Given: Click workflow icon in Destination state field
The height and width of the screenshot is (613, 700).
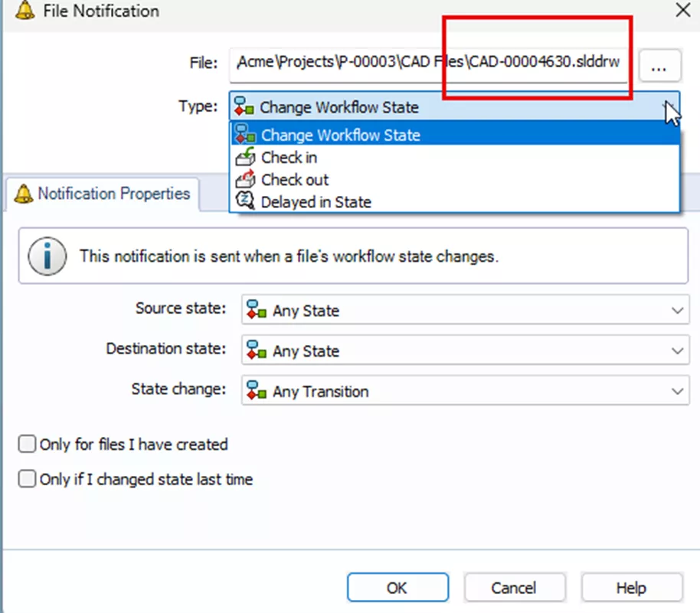Looking at the screenshot, I should coord(257,350).
